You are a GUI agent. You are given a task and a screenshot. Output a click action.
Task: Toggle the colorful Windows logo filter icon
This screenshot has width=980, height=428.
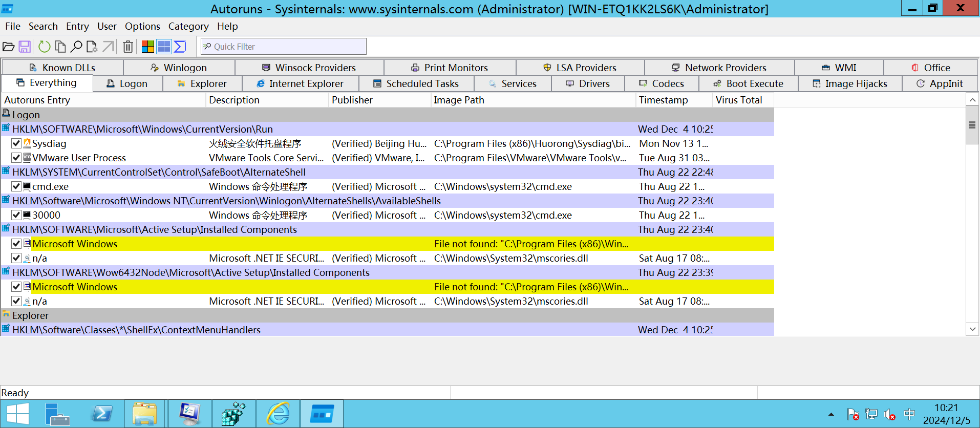click(x=148, y=47)
